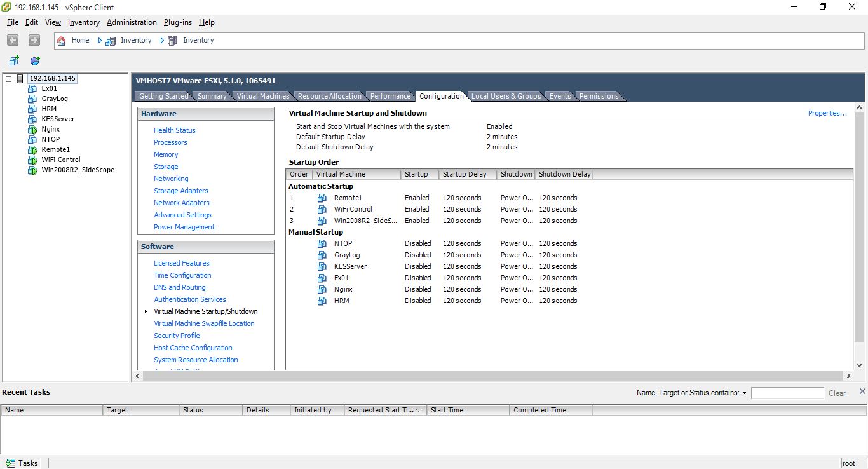Click the KESServer VM icon in tree

(x=32, y=119)
